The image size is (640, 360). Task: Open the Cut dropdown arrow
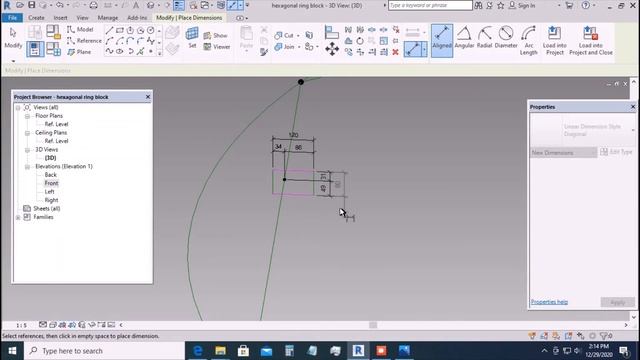pos(298,36)
